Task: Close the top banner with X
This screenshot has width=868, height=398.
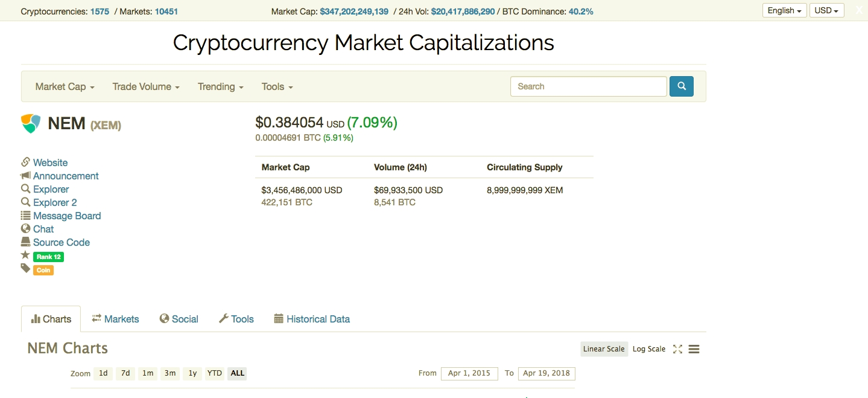Action: pos(859,10)
